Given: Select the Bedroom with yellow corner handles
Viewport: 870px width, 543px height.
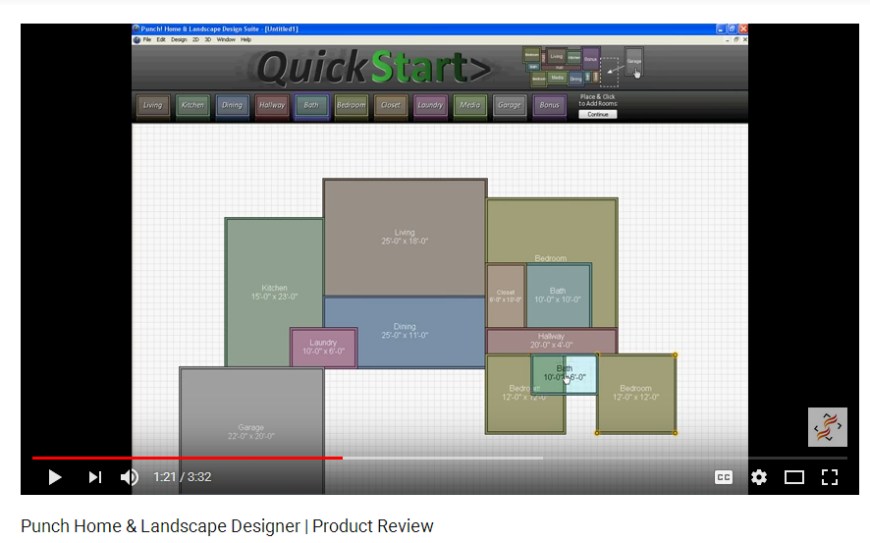Looking at the screenshot, I should (636, 394).
